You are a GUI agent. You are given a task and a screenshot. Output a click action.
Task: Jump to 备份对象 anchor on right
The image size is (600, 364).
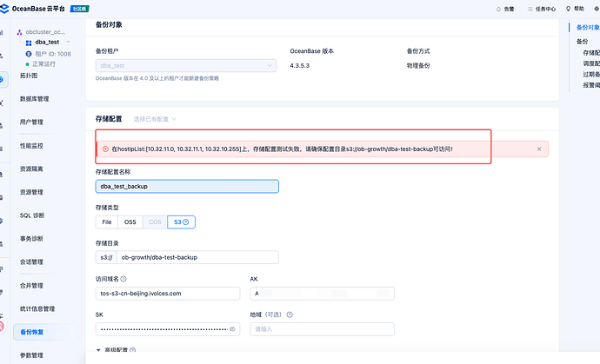588,28
